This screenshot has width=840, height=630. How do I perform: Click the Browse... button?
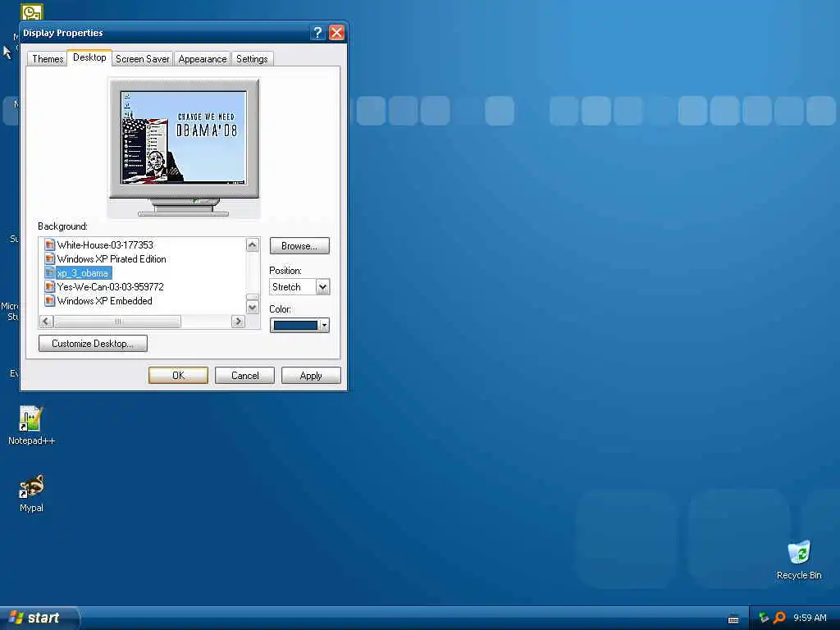tap(299, 246)
